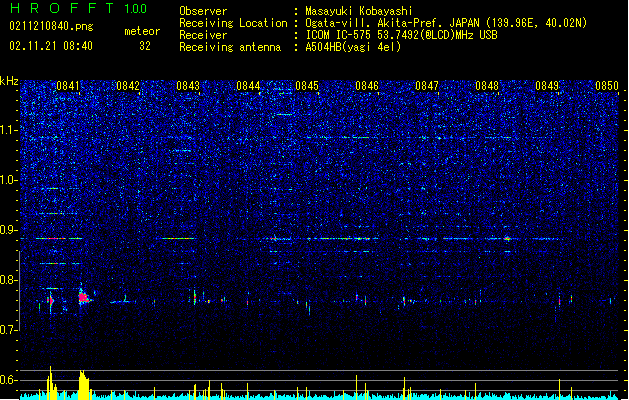Screen dimensions: 629x400
Task: Click the 'Observer' field label
Action: coord(203,11)
